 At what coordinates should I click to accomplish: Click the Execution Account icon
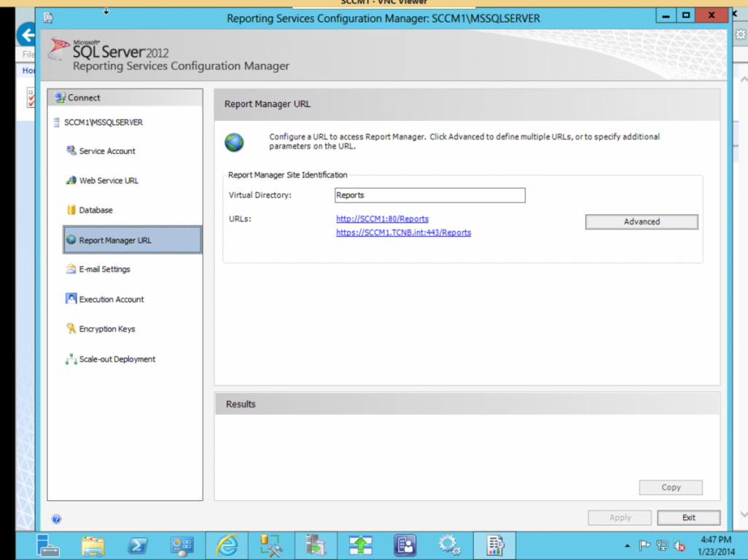pyautogui.click(x=71, y=299)
